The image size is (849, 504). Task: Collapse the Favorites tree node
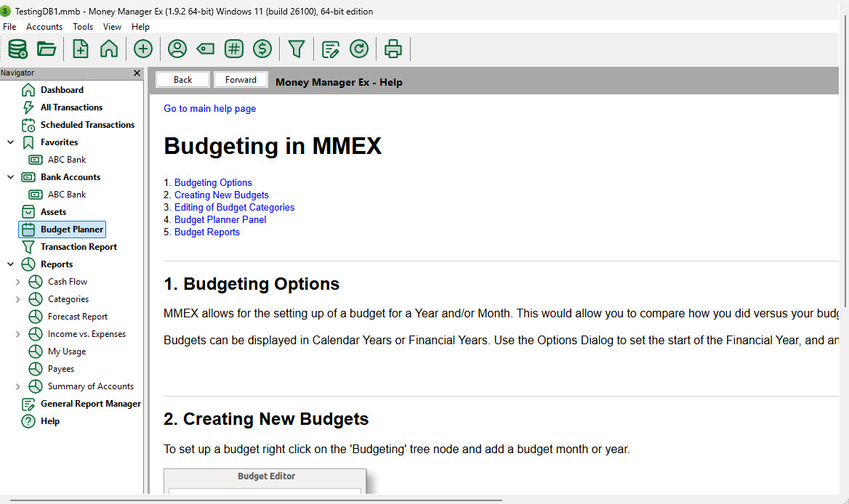tap(10, 142)
